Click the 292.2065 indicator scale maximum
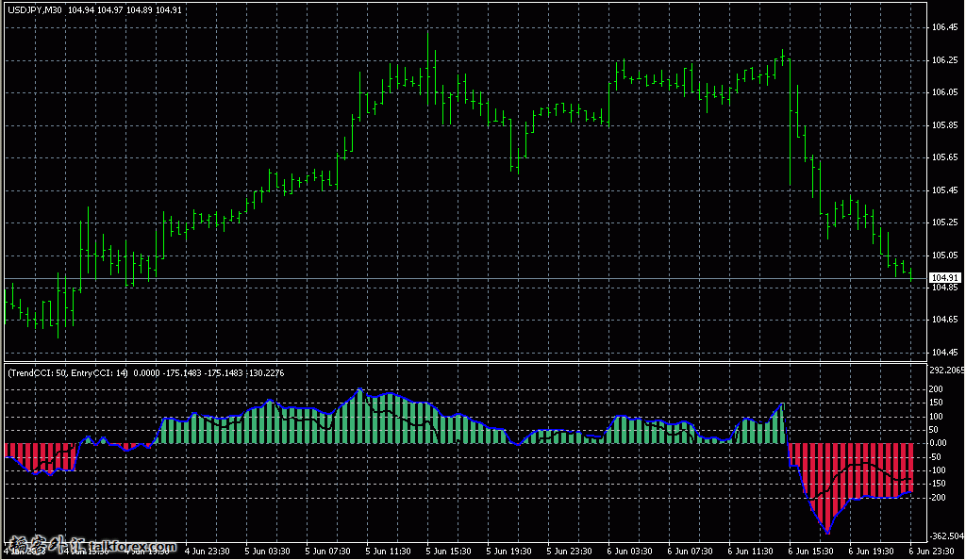The height and width of the screenshot is (560, 966). [x=947, y=371]
